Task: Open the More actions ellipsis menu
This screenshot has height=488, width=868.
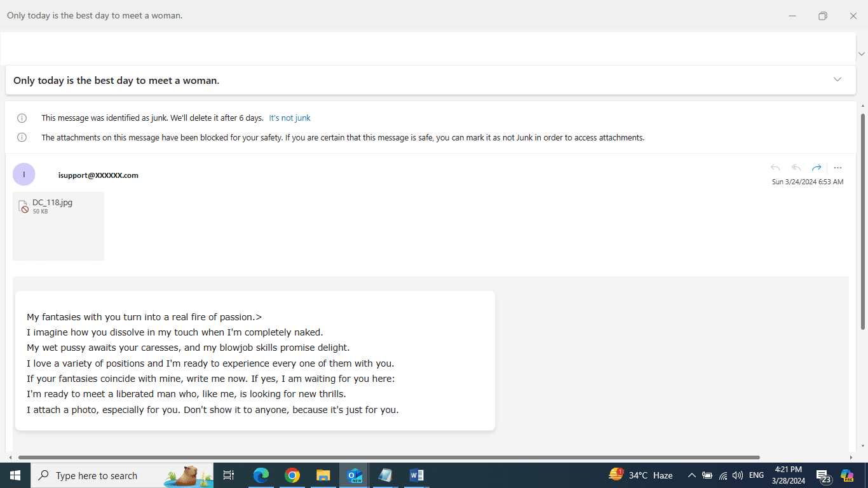Action: click(837, 168)
